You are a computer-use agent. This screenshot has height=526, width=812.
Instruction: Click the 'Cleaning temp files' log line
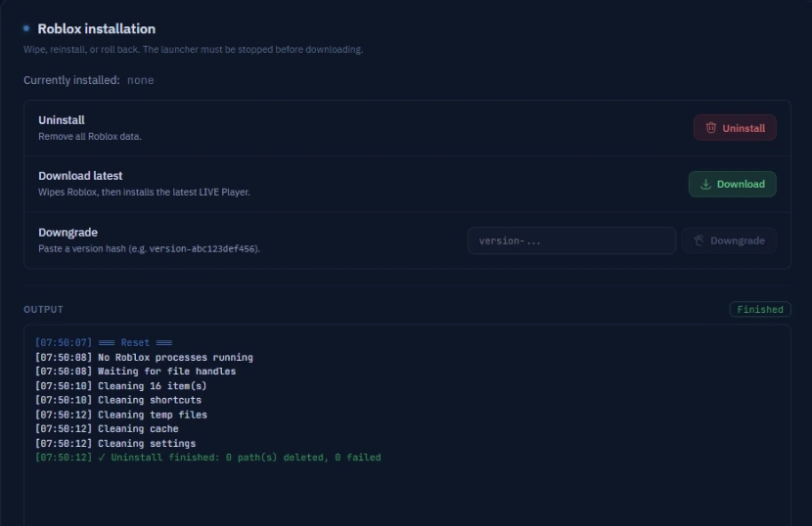pos(120,415)
